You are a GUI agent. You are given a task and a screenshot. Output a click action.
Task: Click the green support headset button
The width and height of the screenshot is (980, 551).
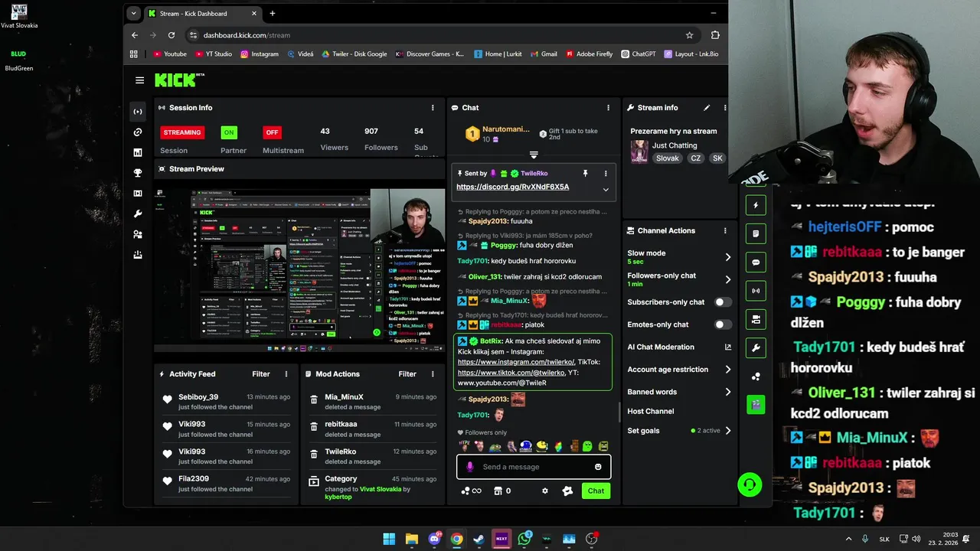click(x=750, y=484)
